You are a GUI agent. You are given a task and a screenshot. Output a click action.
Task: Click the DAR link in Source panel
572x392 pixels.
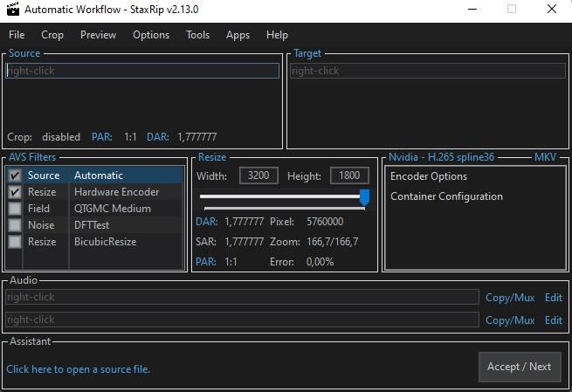(157, 137)
